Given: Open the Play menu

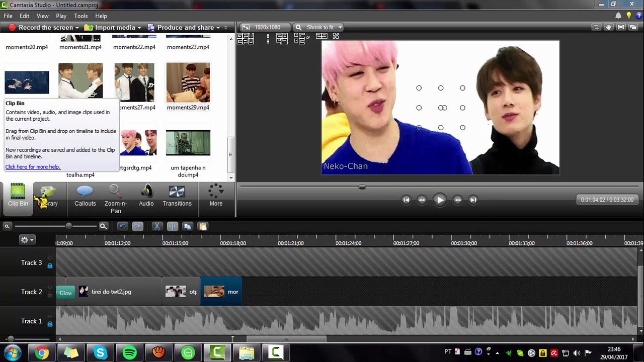Looking at the screenshot, I should coord(61,16).
